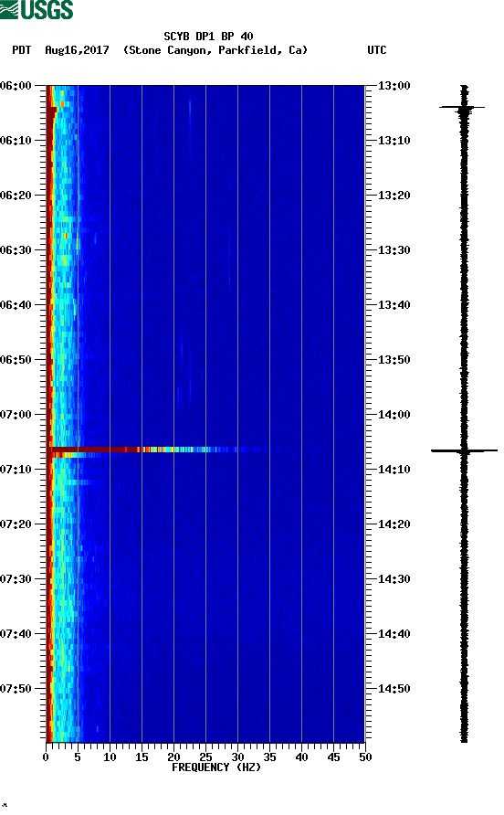The image size is (504, 815).
Task: Click the 0 Hz frequency tick label
Action: point(46,757)
